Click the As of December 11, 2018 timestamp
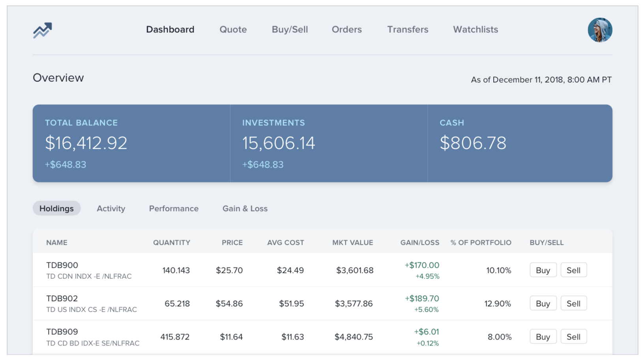 tap(541, 80)
